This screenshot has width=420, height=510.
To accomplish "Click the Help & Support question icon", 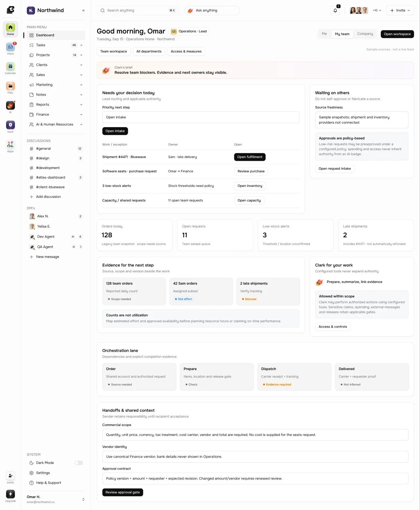I will (32, 483).
